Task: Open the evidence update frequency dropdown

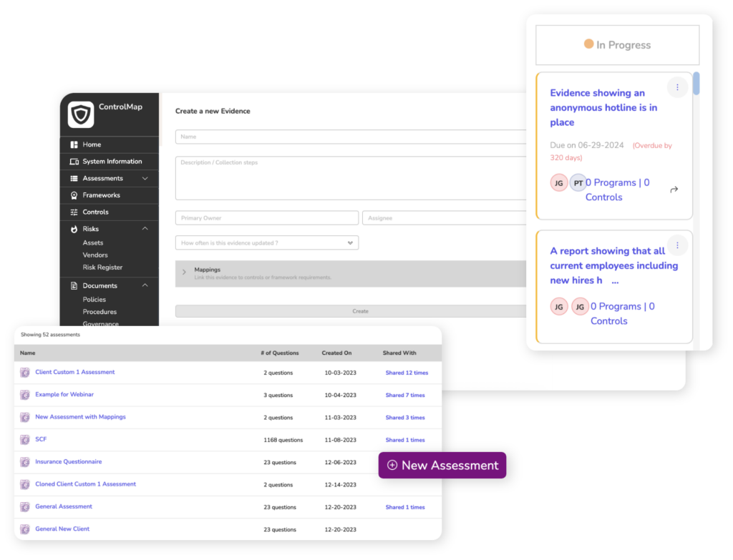Action: (x=266, y=242)
